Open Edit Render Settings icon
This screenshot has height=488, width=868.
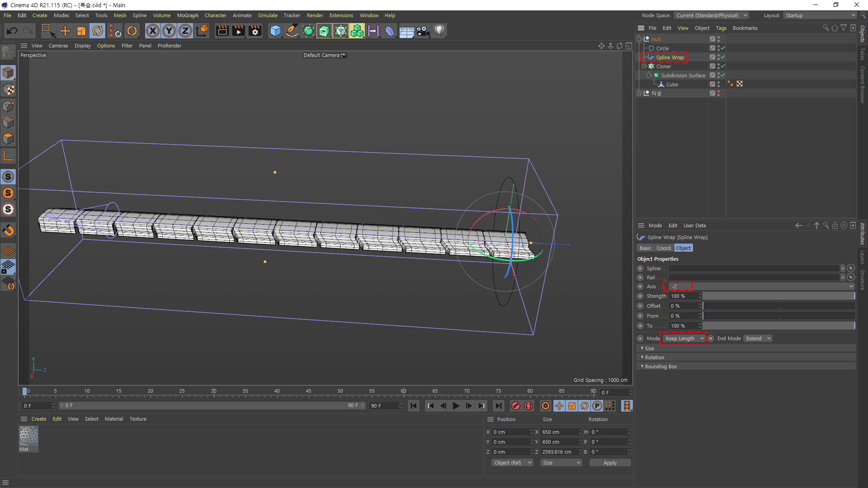tap(255, 31)
